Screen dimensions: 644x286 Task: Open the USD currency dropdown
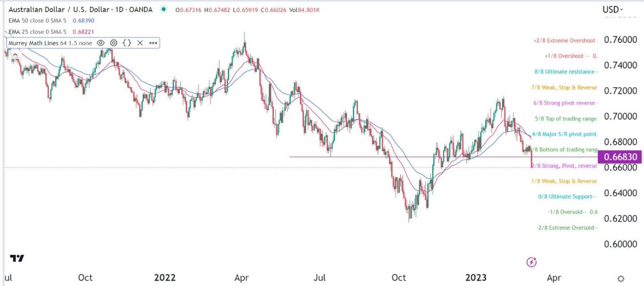(x=612, y=9)
